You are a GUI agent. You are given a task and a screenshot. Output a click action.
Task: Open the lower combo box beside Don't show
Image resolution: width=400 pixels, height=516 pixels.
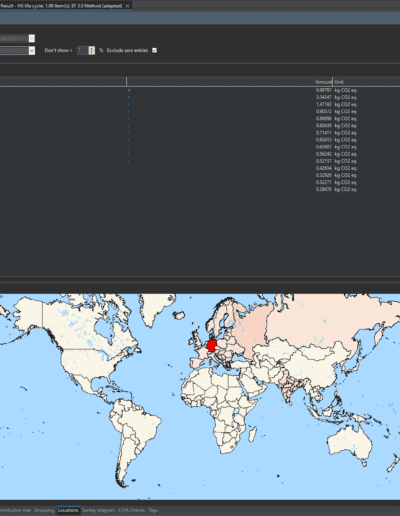point(32,51)
